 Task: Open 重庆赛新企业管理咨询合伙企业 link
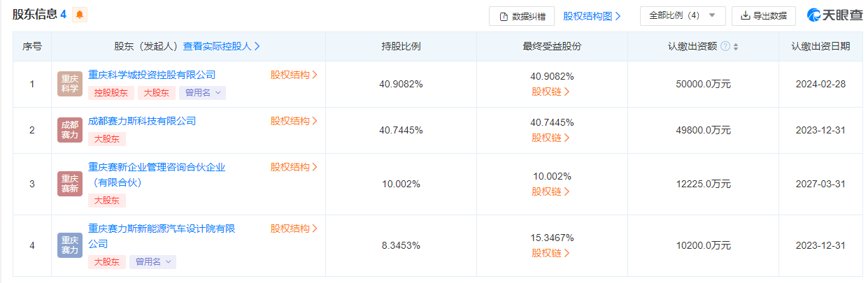click(x=157, y=175)
